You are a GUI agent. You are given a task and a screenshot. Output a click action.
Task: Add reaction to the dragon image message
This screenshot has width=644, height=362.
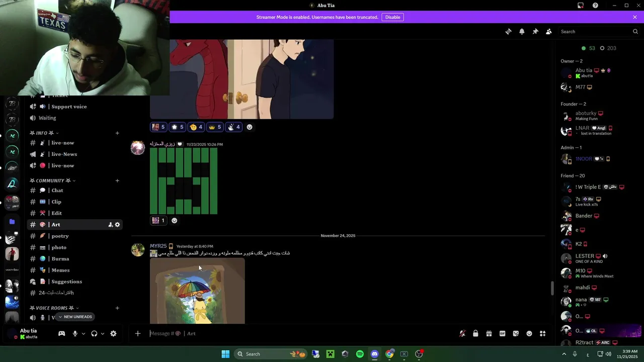(250, 127)
